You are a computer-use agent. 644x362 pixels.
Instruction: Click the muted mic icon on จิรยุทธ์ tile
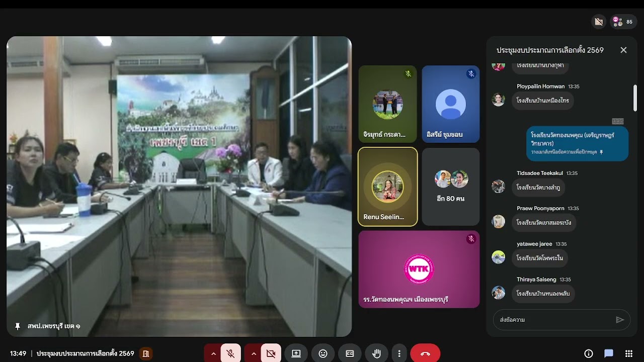[x=408, y=74]
